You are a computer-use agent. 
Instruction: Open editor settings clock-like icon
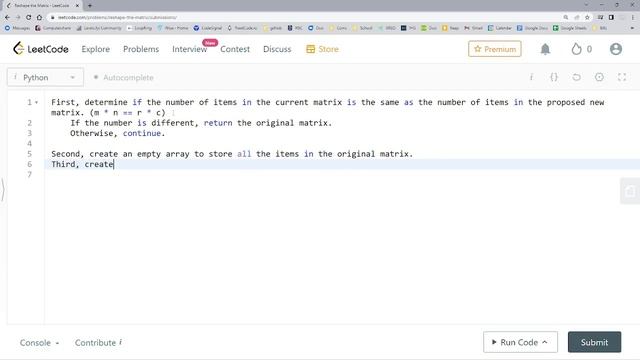[599, 77]
